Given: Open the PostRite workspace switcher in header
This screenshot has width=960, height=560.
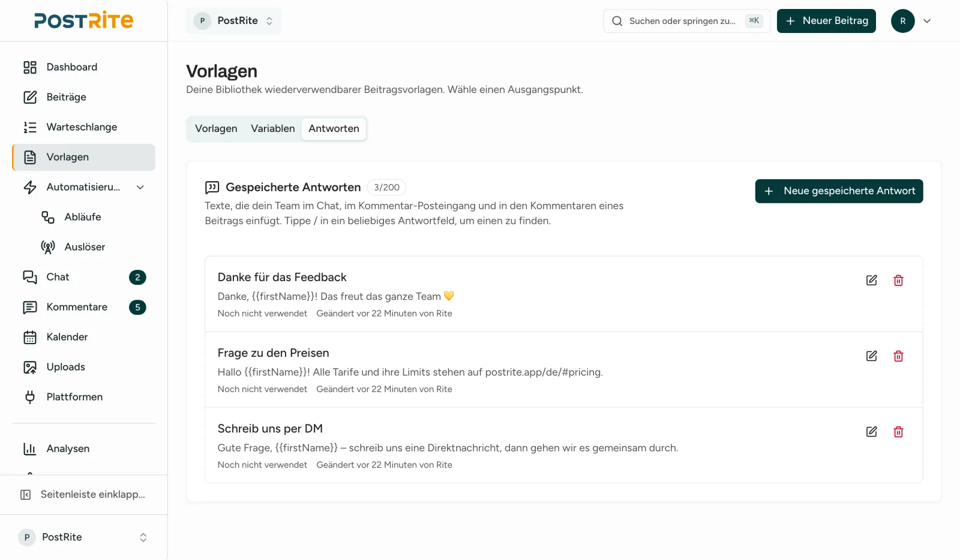Looking at the screenshot, I should point(233,21).
